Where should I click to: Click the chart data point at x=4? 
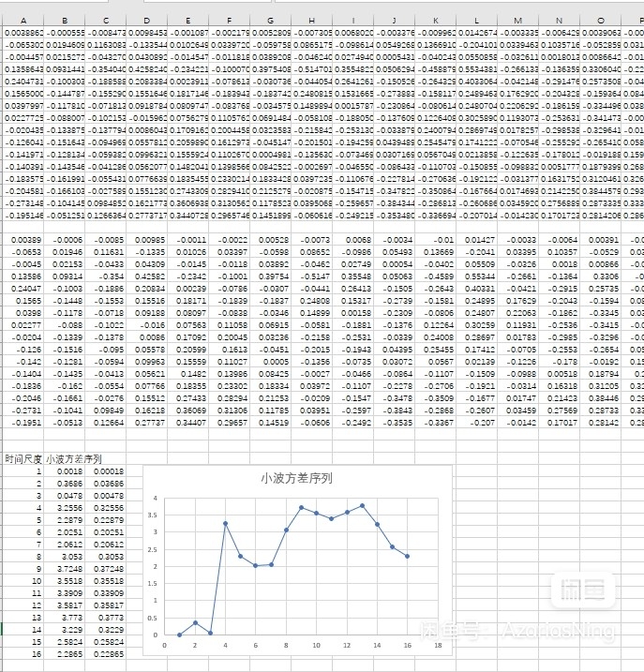pos(225,524)
